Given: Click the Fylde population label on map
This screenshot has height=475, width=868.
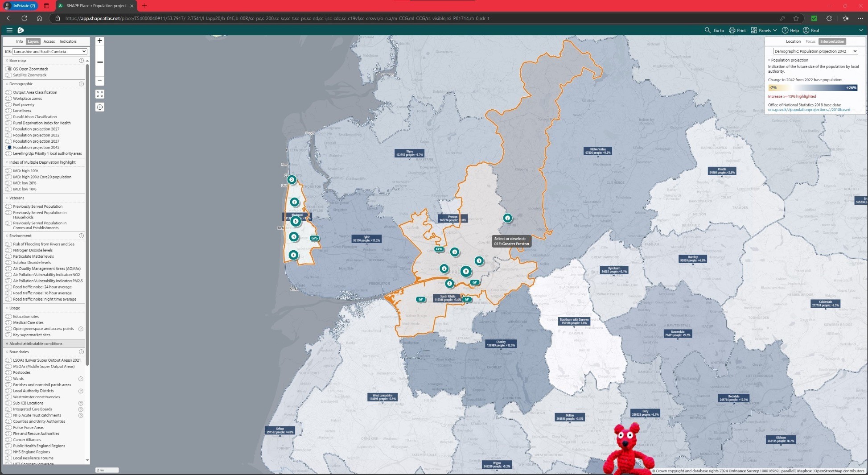Looking at the screenshot, I should pyautogui.click(x=366, y=239).
